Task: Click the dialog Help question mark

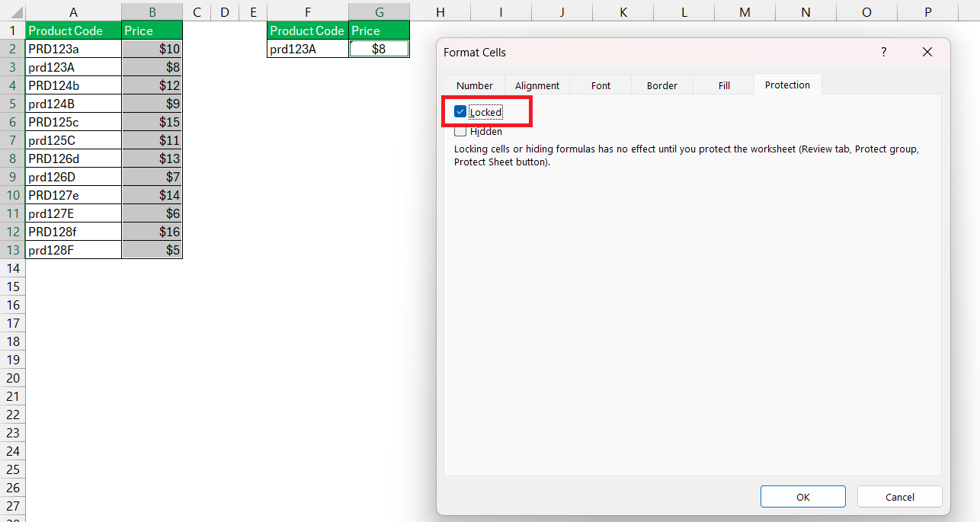Action: 884,52
